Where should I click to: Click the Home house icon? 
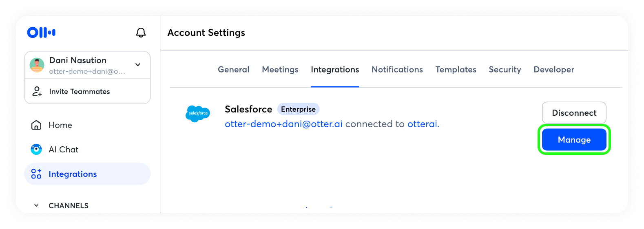36,125
